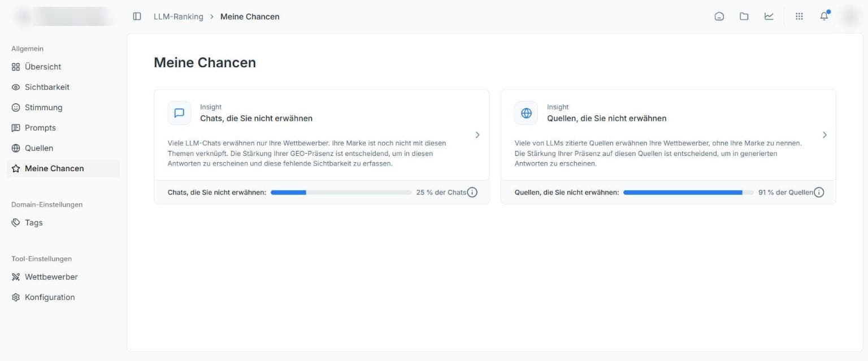Open the folder icon in header
This screenshot has height=361, width=868.
click(x=744, y=16)
